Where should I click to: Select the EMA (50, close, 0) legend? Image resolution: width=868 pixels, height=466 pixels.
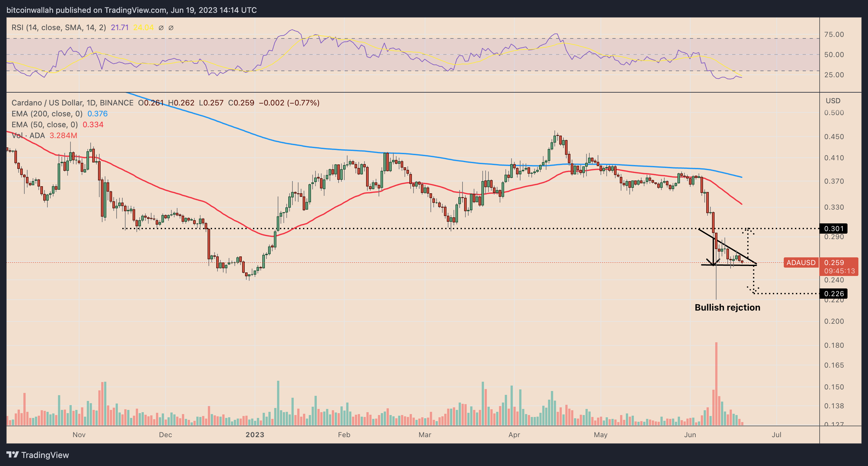pyautogui.click(x=45, y=124)
